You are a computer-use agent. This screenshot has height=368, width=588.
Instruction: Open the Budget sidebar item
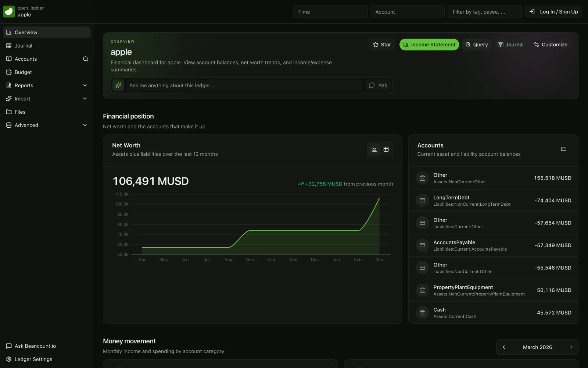coord(47,72)
